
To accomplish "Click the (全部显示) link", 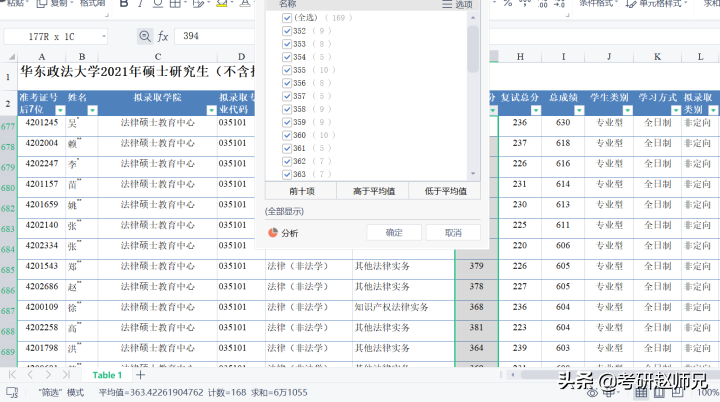I will (x=284, y=211).
